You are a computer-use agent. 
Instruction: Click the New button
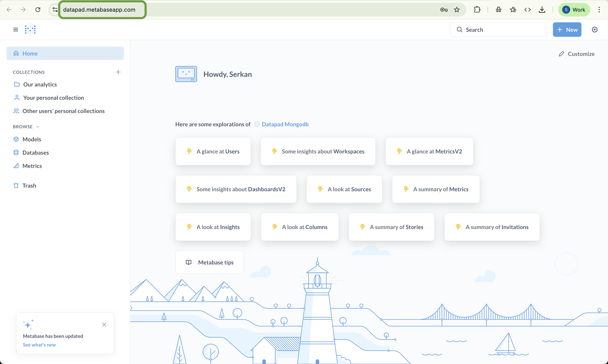(567, 30)
